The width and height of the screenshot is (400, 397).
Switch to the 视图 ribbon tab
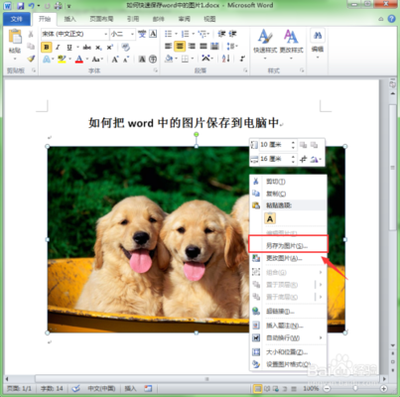pyautogui.click(x=209, y=19)
